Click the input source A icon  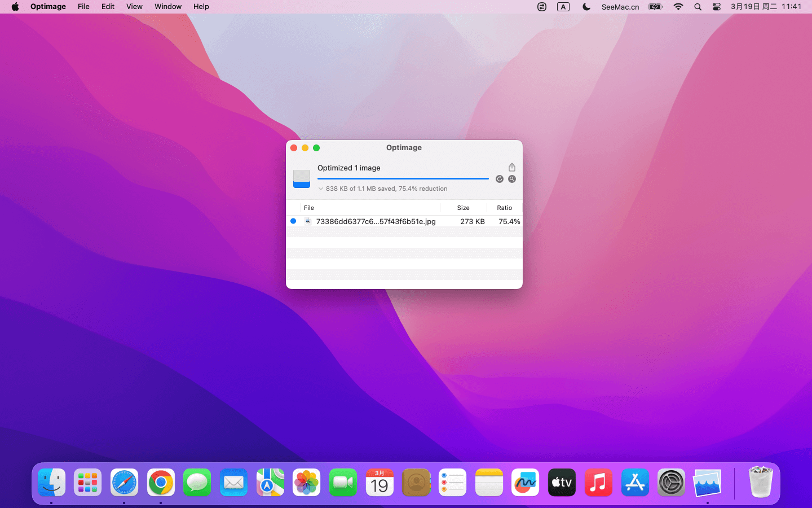(x=563, y=7)
